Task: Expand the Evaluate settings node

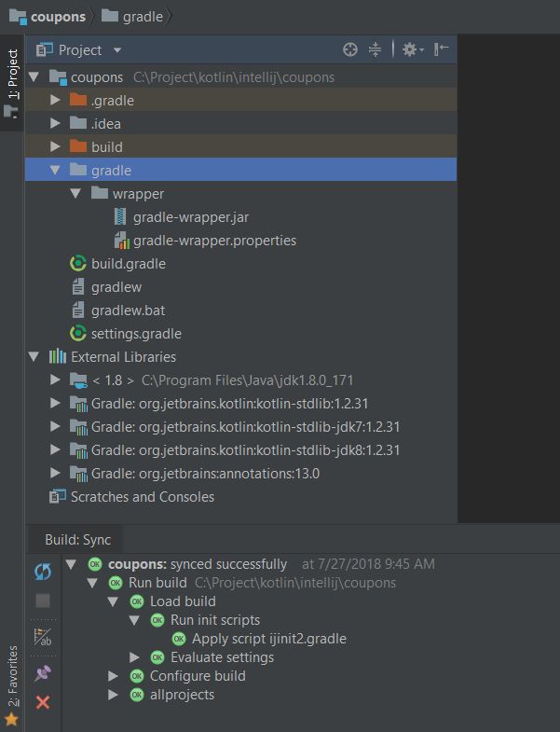Action: click(x=134, y=657)
